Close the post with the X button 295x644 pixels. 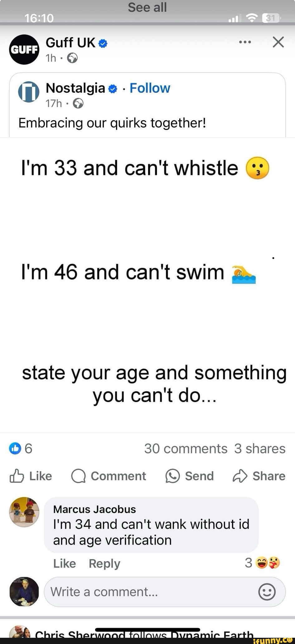tap(278, 42)
